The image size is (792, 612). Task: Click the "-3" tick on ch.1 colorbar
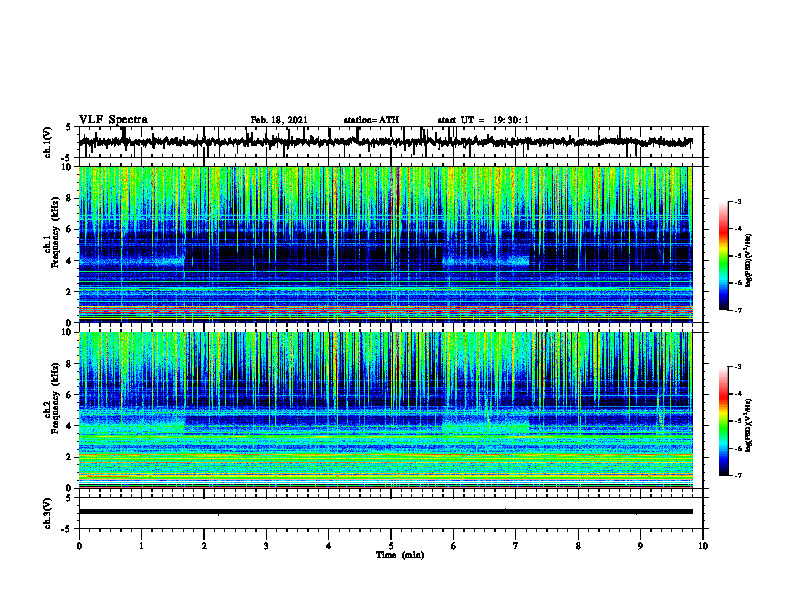[x=738, y=201]
